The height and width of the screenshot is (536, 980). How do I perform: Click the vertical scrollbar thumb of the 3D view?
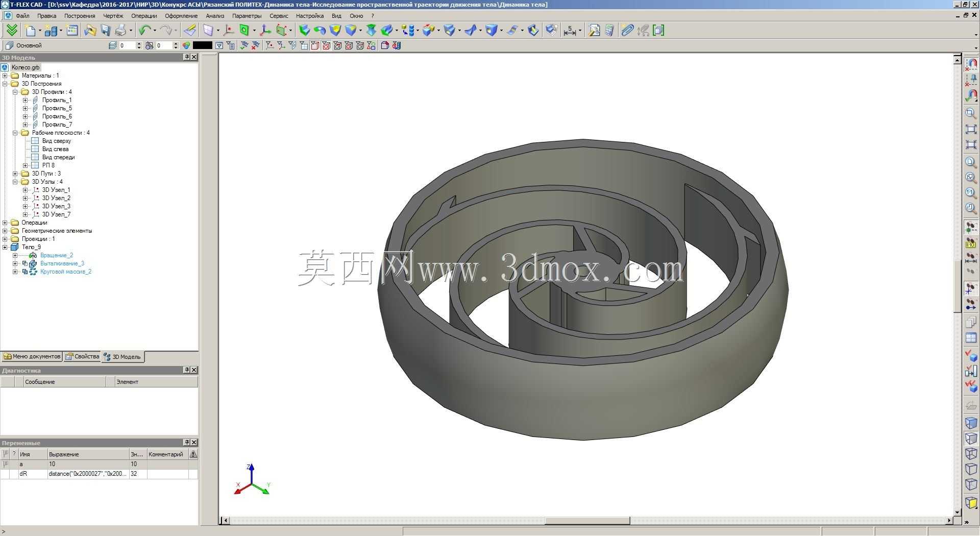coord(958,286)
